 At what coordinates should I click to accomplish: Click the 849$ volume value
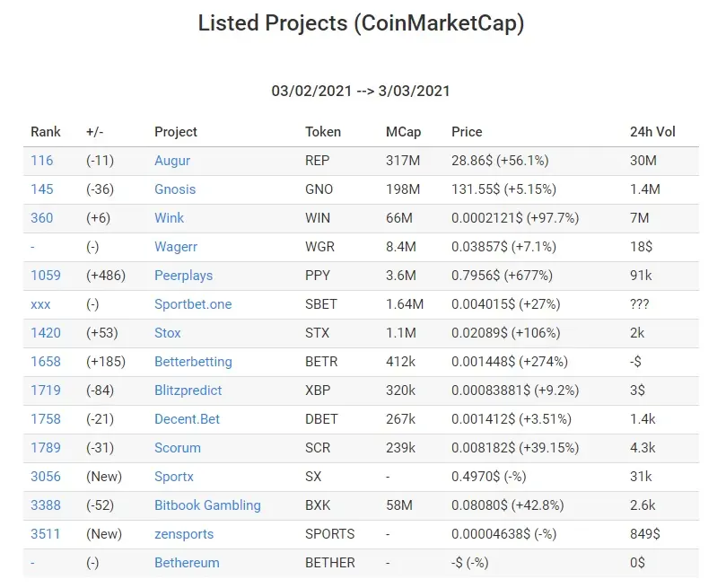coord(645,534)
